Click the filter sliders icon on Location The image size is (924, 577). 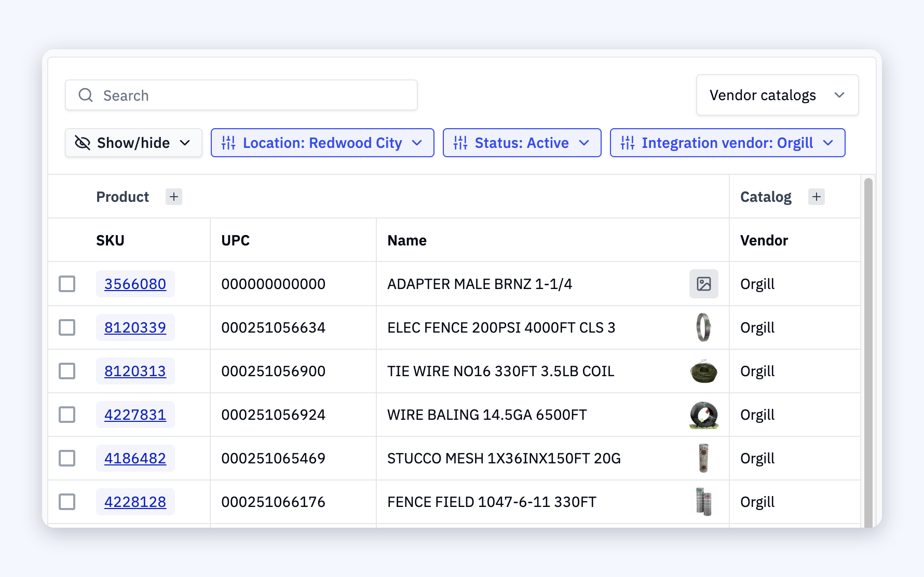tap(228, 143)
